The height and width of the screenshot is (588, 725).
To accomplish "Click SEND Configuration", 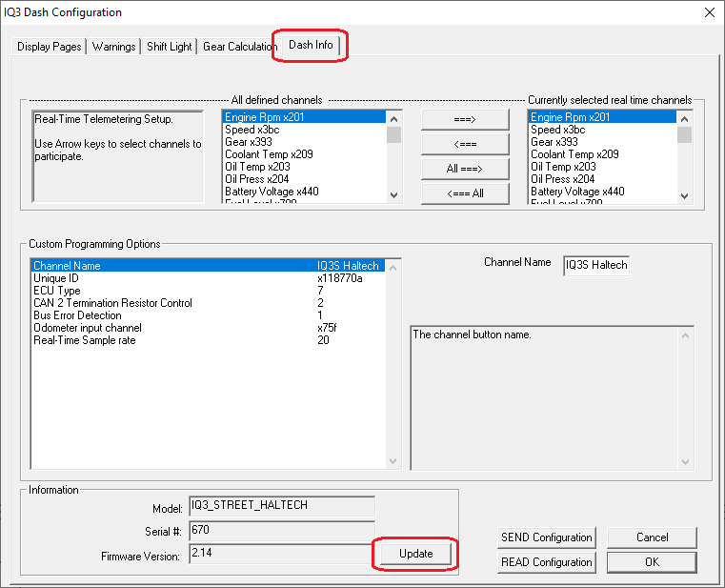I will [547, 537].
